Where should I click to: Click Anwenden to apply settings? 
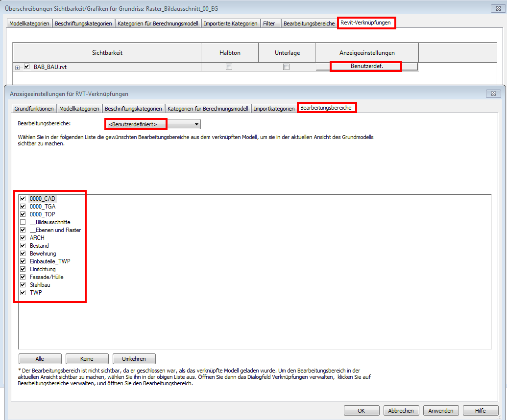tap(441, 411)
